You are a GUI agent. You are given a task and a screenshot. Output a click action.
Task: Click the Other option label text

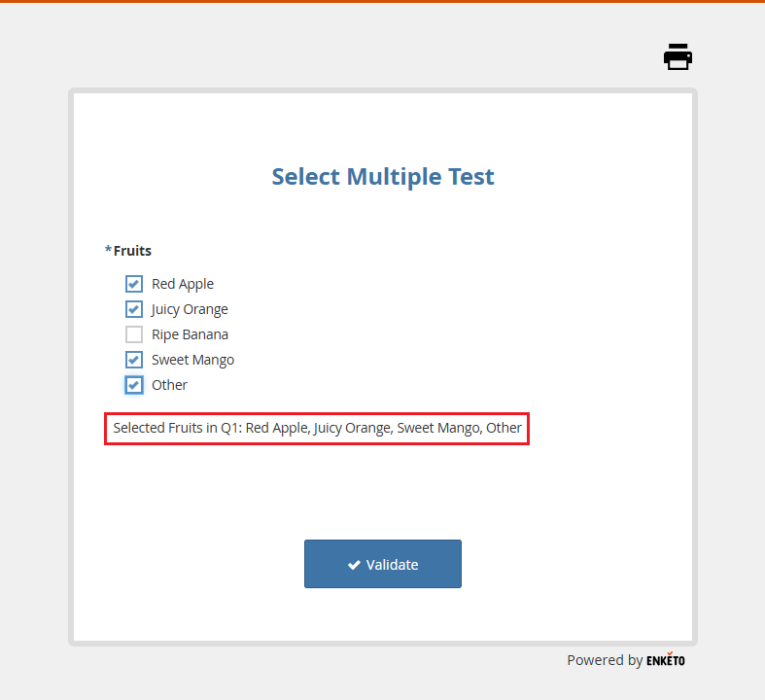click(169, 385)
